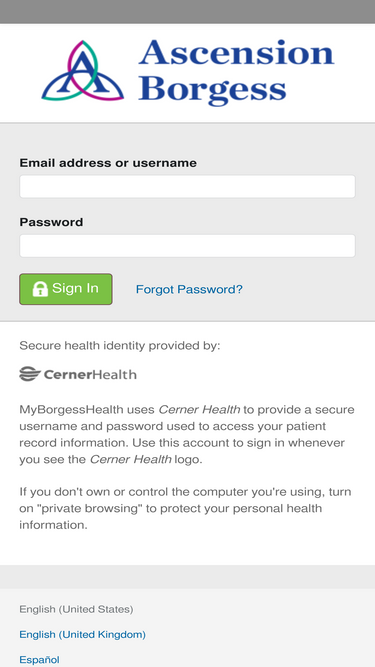Click the "Password" field label
Screen dimensions: 375x667
[x=51, y=222]
